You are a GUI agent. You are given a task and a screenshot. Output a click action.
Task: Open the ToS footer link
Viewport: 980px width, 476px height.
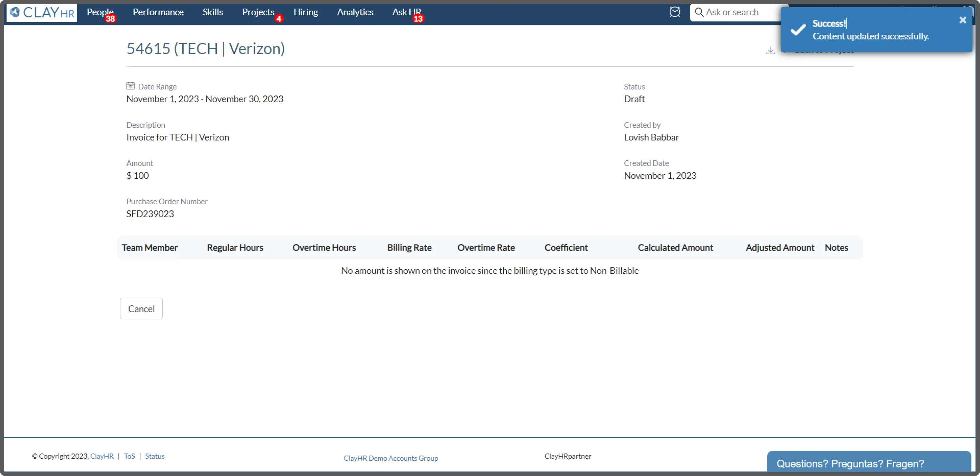pyautogui.click(x=129, y=456)
